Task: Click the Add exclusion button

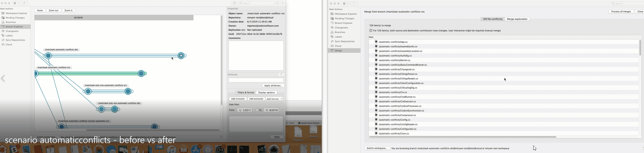Action: 256,99
